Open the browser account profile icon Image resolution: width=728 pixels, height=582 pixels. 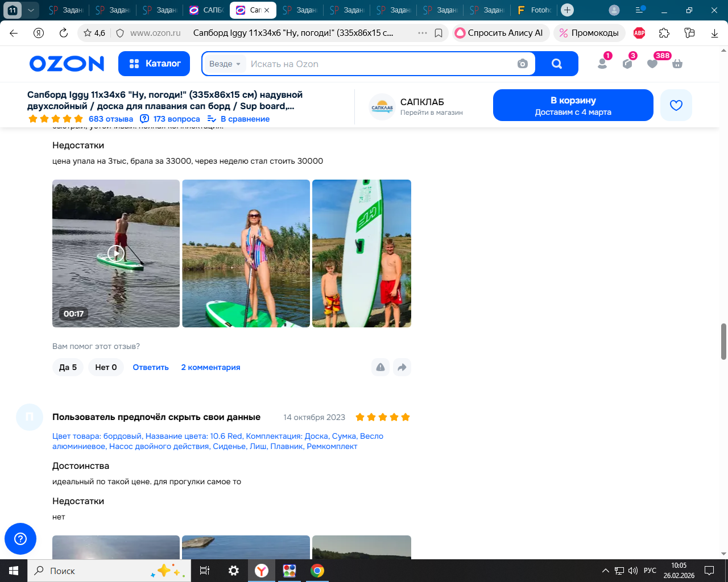614,10
